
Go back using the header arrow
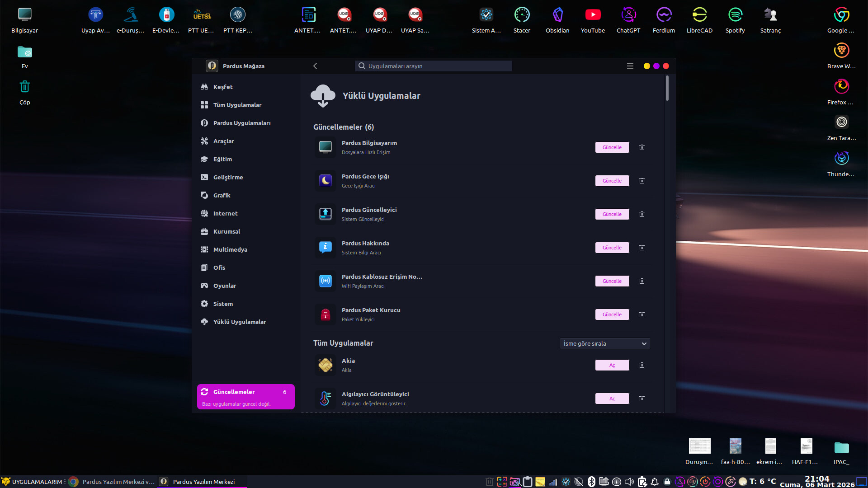tap(315, 66)
